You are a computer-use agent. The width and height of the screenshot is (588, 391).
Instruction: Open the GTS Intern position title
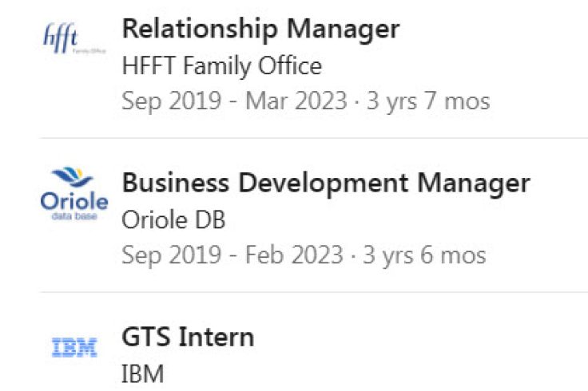[x=188, y=338]
